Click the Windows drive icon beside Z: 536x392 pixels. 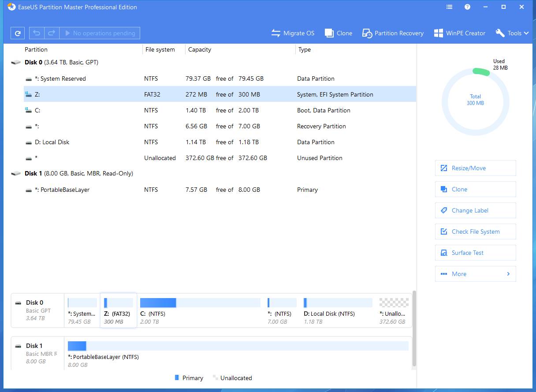point(29,94)
